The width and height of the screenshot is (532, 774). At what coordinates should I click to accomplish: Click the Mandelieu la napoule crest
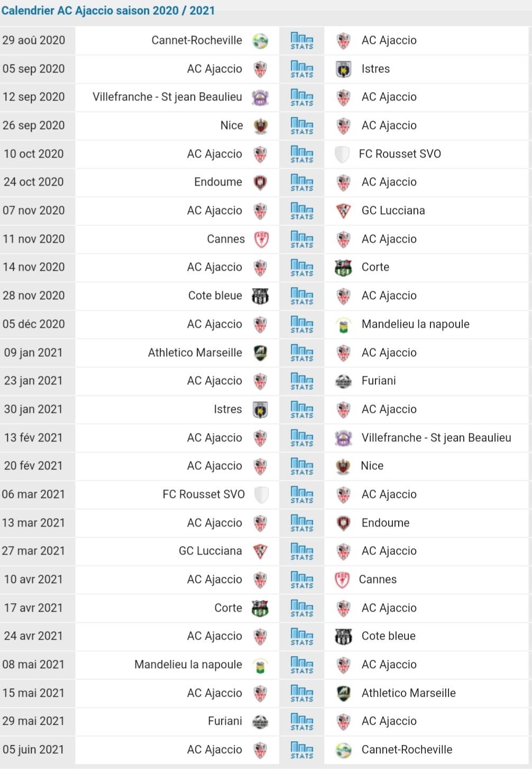pos(342,324)
